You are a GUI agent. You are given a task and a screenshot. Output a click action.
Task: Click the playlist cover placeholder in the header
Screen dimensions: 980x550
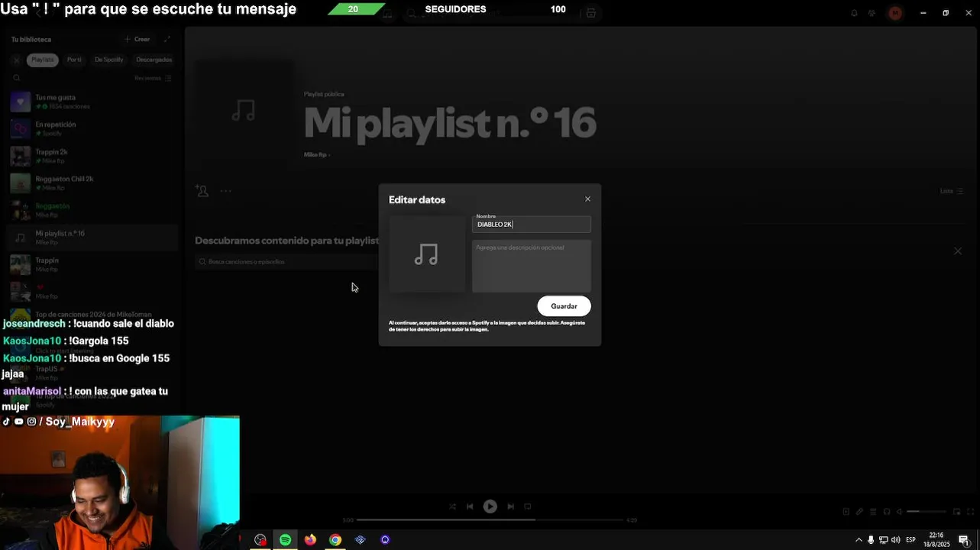244,111
